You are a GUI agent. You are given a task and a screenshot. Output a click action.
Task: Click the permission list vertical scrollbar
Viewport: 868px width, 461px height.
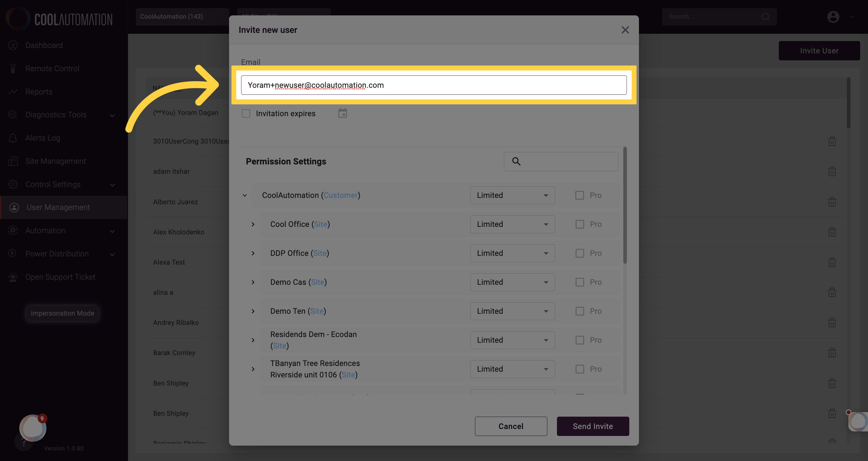(x=625, y=206)
